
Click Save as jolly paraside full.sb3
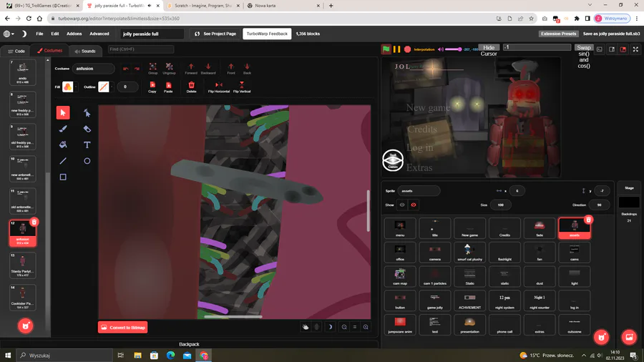point(611,34)
